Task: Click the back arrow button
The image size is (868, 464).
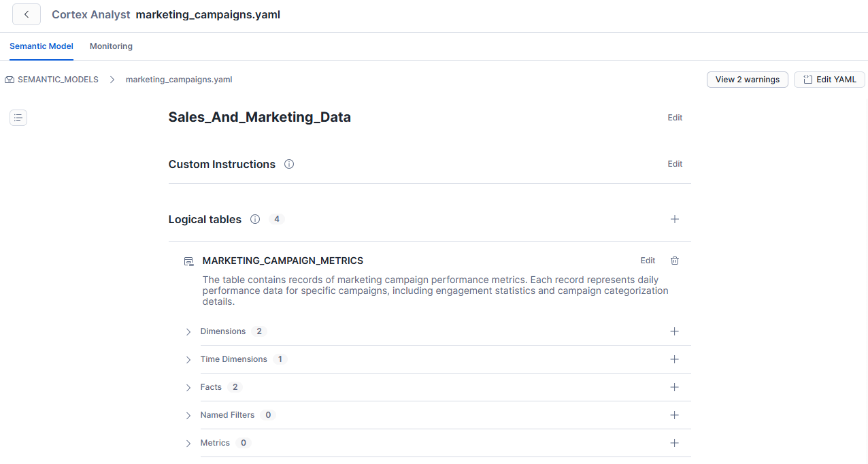Action: coord(27,14)
